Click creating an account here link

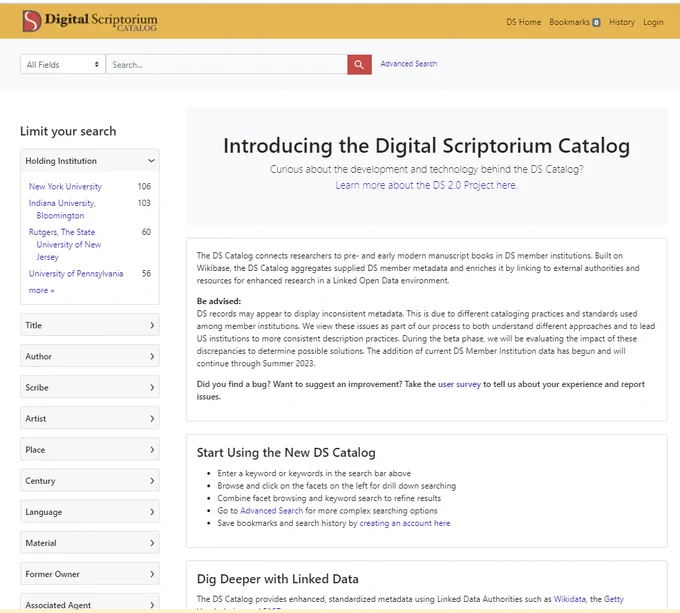(x=405, y=523)
